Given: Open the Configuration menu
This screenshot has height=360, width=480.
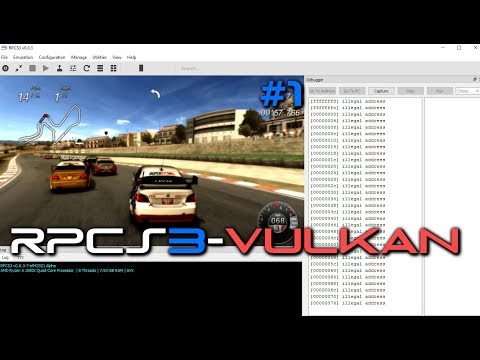Looking at the screenshot, I should 52,57.
